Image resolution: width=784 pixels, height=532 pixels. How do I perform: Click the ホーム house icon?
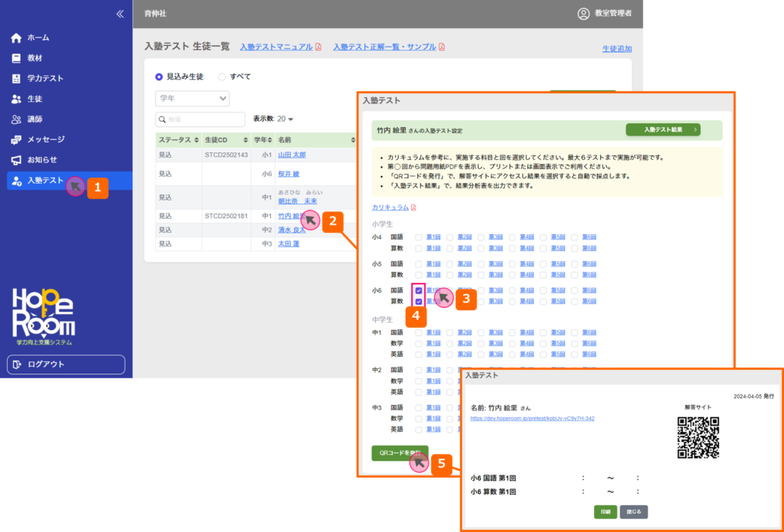coord(16,38)
